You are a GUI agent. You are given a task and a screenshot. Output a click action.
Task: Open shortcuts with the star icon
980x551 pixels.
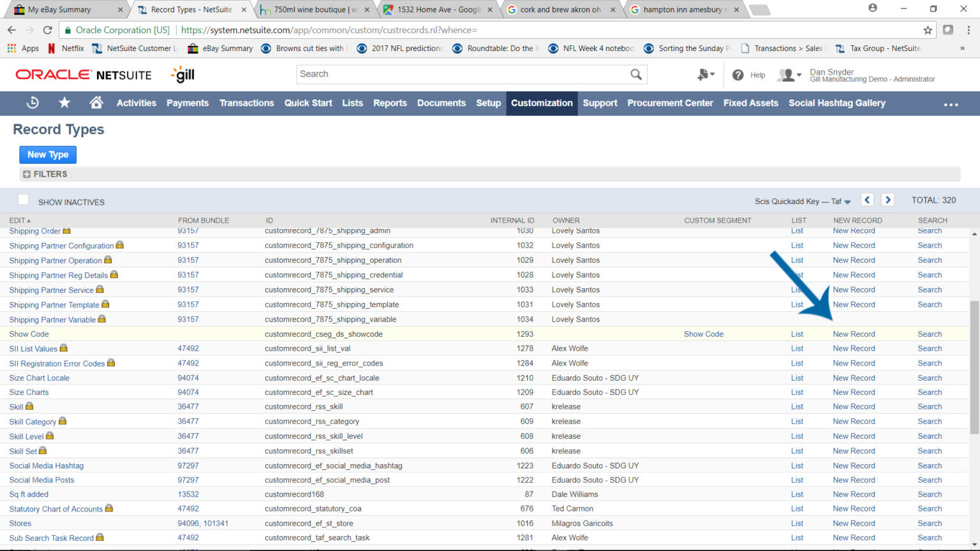click(x=64, y=103)
